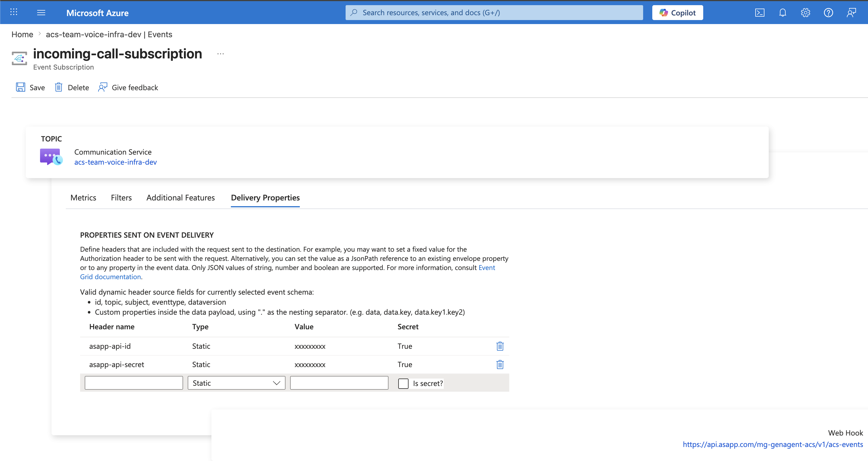Delete the asapp-api-secret header row

tap(500, 365)
